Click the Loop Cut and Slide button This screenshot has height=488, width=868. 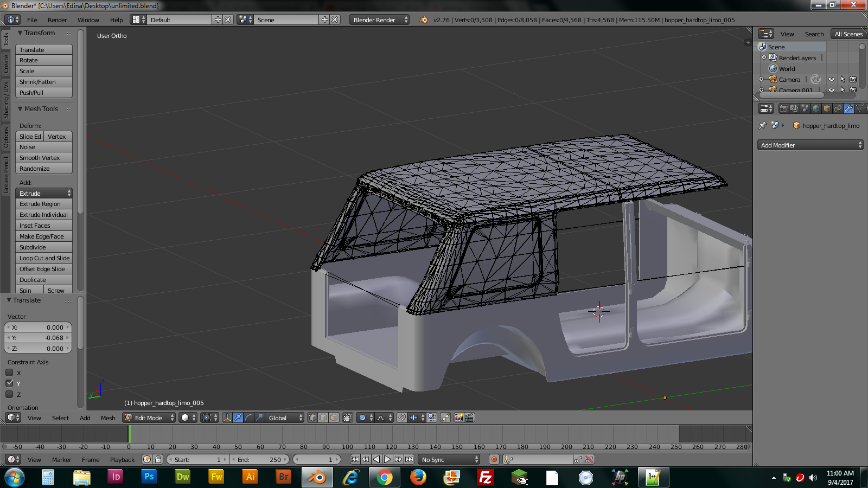(43, 258)
